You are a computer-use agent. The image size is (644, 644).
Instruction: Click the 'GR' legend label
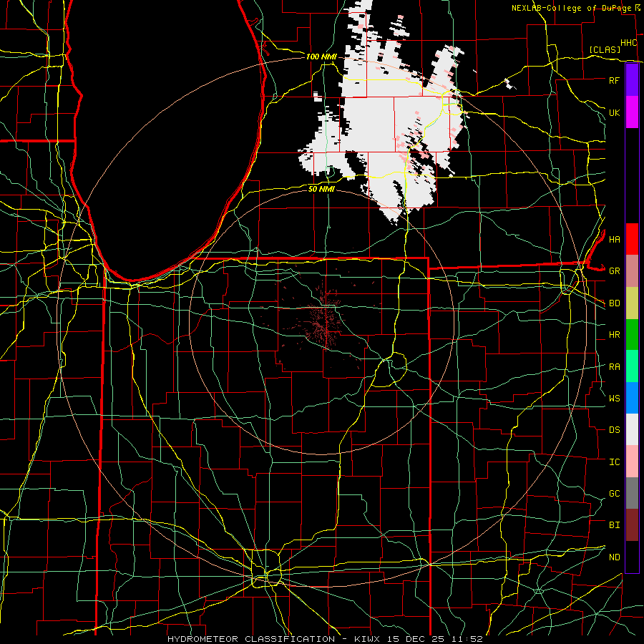614,271
